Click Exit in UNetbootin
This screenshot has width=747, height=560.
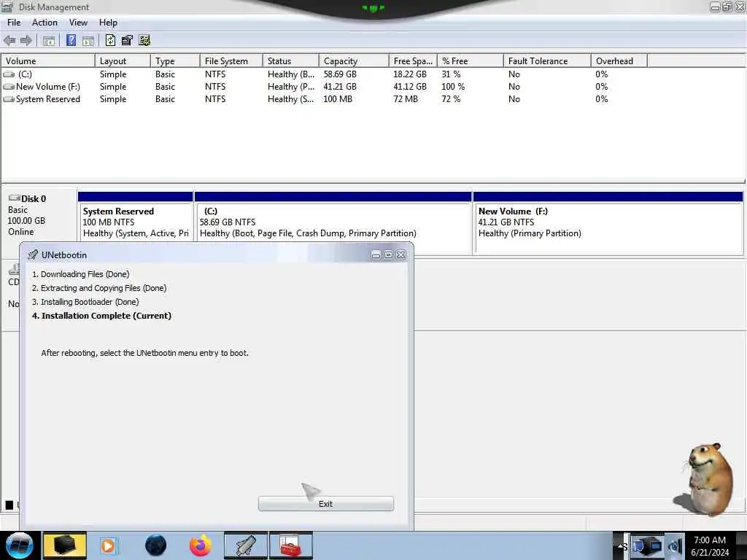pos(326,504)
